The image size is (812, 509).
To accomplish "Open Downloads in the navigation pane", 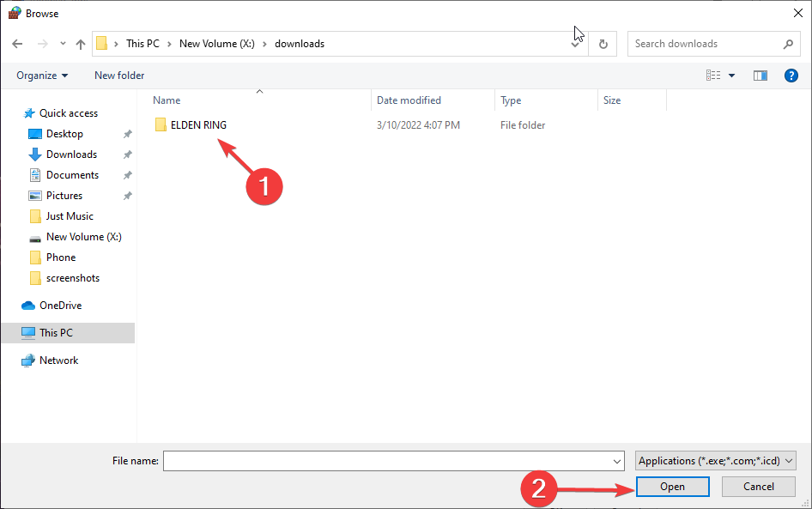I will (x=71, y=155).
